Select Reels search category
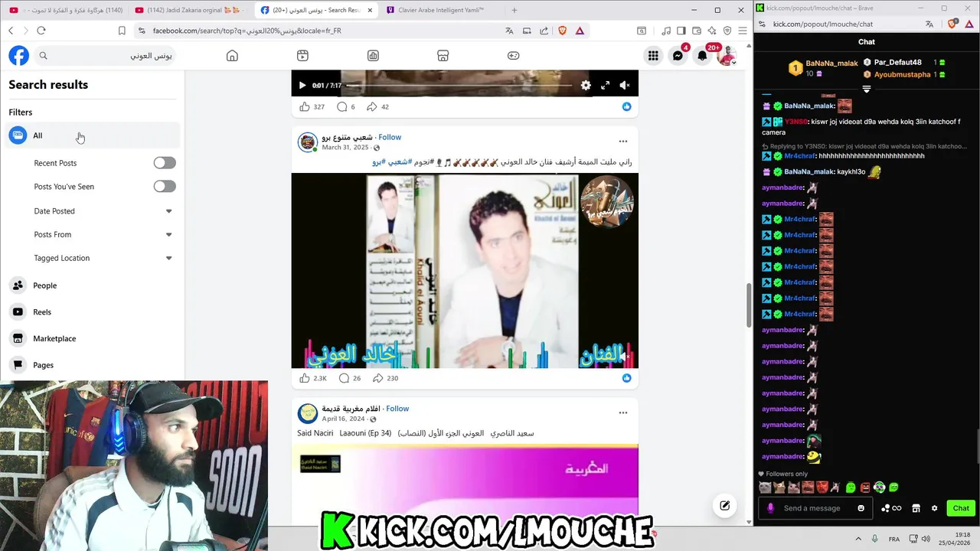 coord(93,312)
